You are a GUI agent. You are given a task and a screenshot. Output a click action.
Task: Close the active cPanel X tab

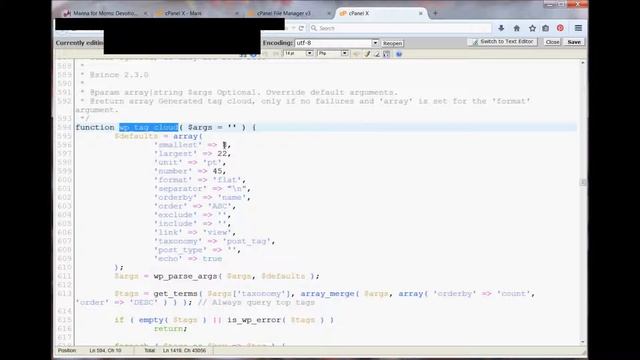point(420,13)
